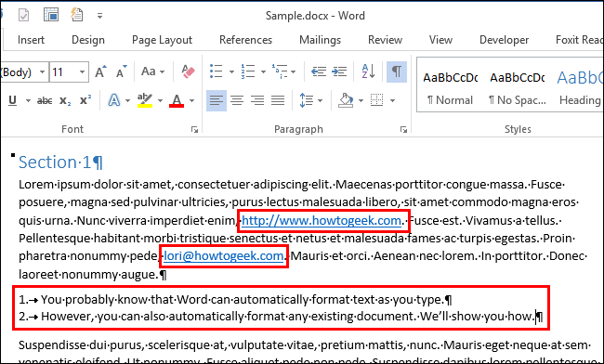Click the Quick Access checkmark document icon
604x364 pixels.
(24, 16)
